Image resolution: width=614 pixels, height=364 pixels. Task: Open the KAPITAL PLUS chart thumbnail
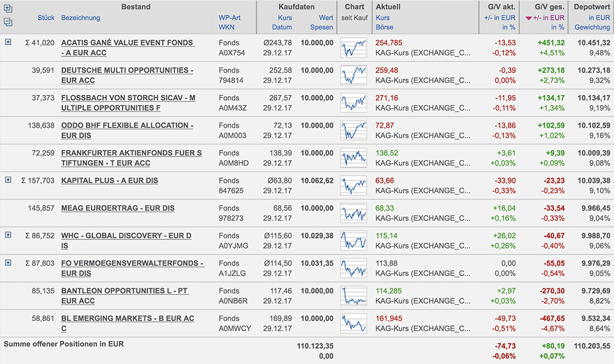coord(354,185)
